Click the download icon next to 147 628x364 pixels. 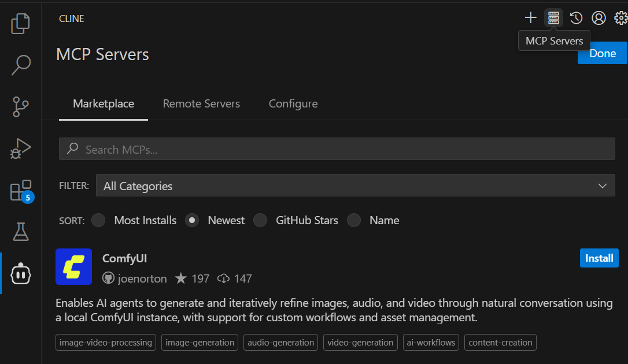(223, 278)
